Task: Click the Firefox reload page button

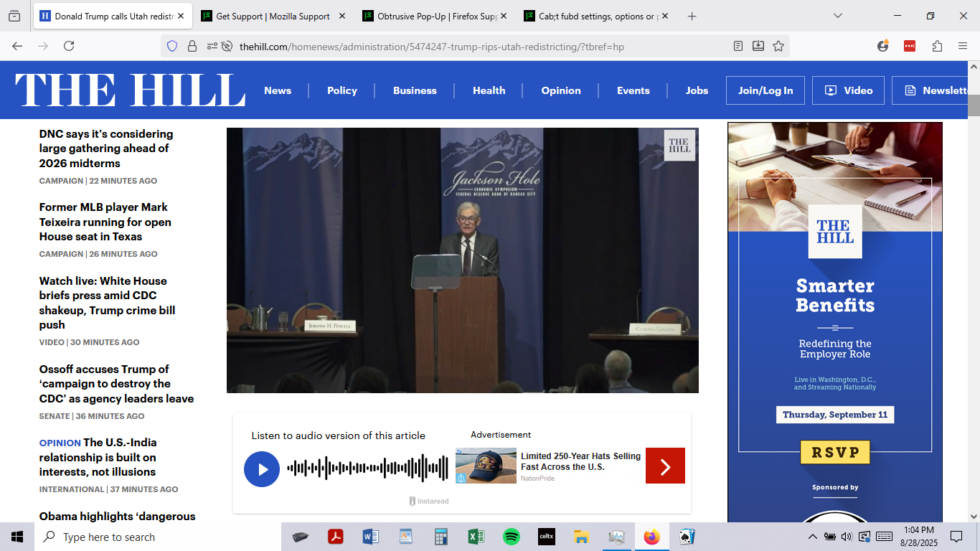Action: point(69,46)
